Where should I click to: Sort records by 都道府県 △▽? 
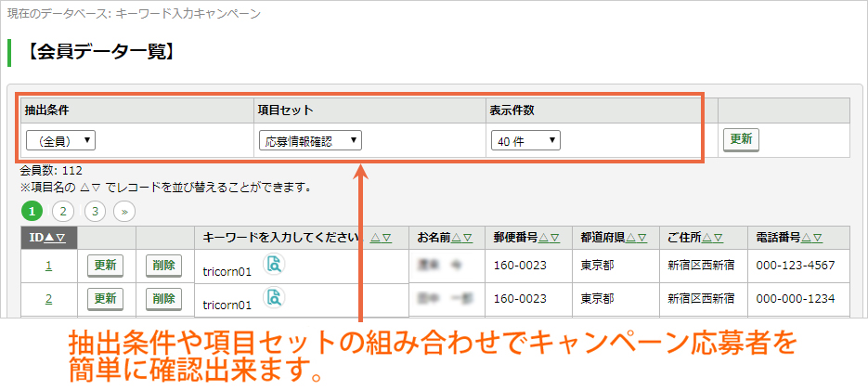pos(636,238)
